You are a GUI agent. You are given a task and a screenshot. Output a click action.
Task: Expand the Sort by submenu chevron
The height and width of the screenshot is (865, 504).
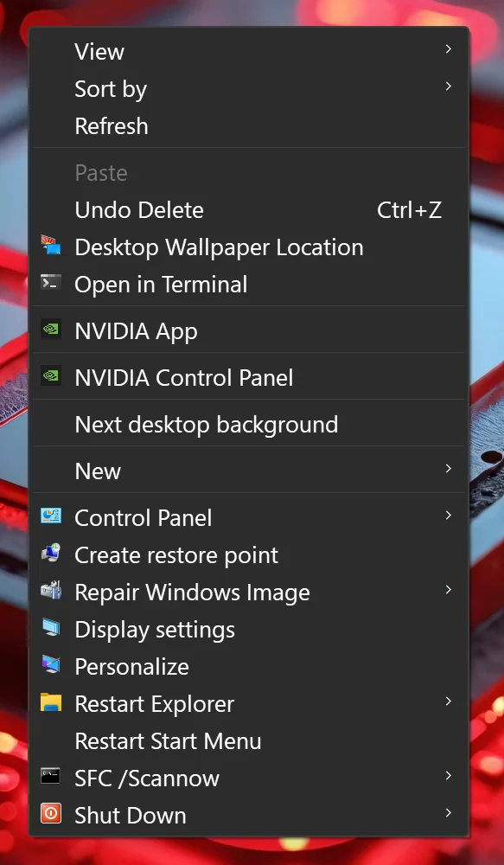pos(449,86)
